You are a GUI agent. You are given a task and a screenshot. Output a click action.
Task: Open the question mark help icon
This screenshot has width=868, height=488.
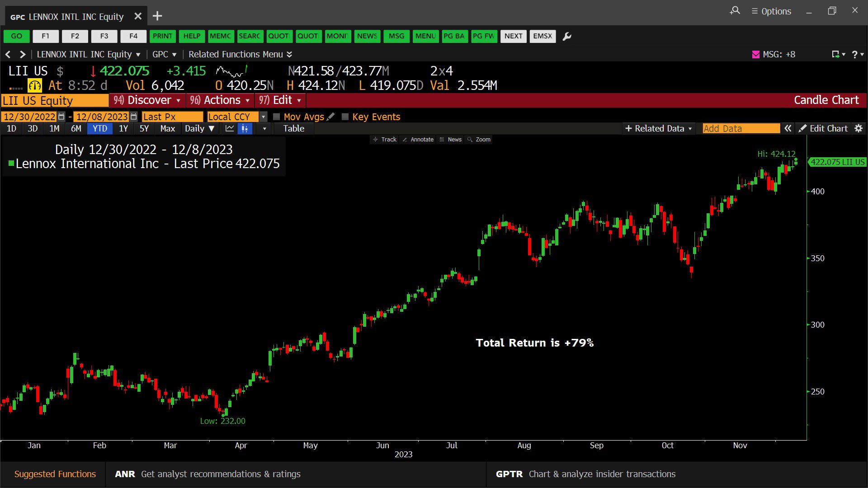pos(854,54)
